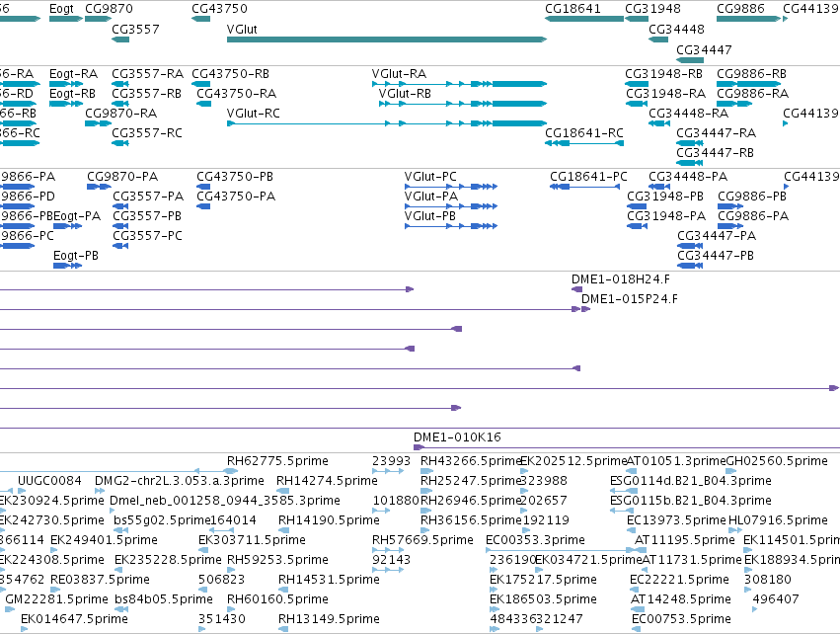Screen dimensions: 840x634
Task: Select protein CG9886-PA
Action: pos(730,226)
